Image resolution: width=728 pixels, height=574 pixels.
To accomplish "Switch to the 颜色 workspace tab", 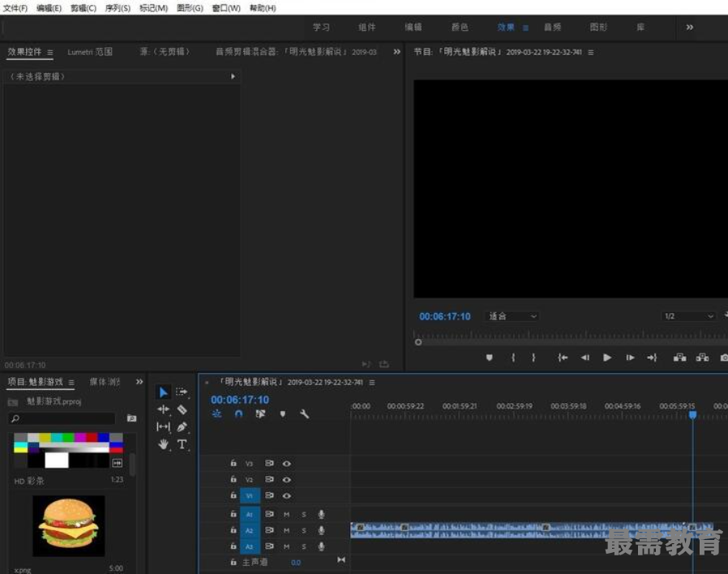I will tap(460, 28).
